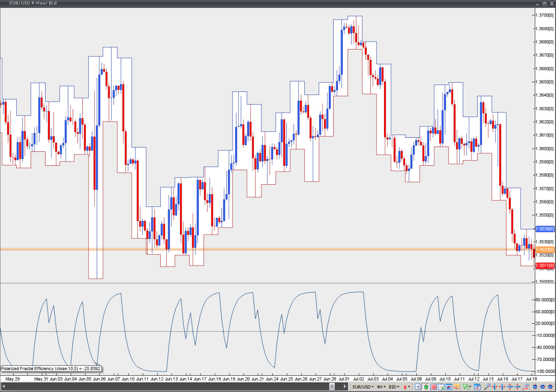This screenshot has width=556, height=392.
Task: Click the horizontal expand arrows icon
Action: (x=502, y=387)
